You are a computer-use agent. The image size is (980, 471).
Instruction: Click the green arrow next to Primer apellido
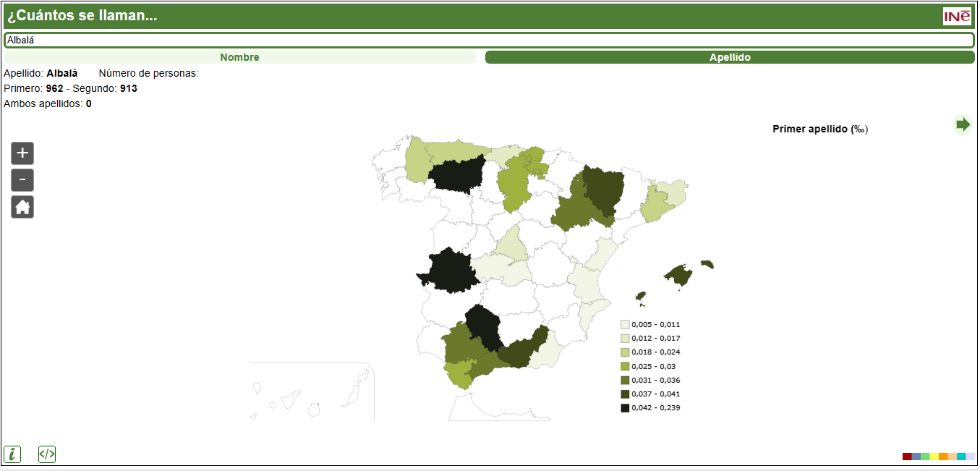(963, 124)
